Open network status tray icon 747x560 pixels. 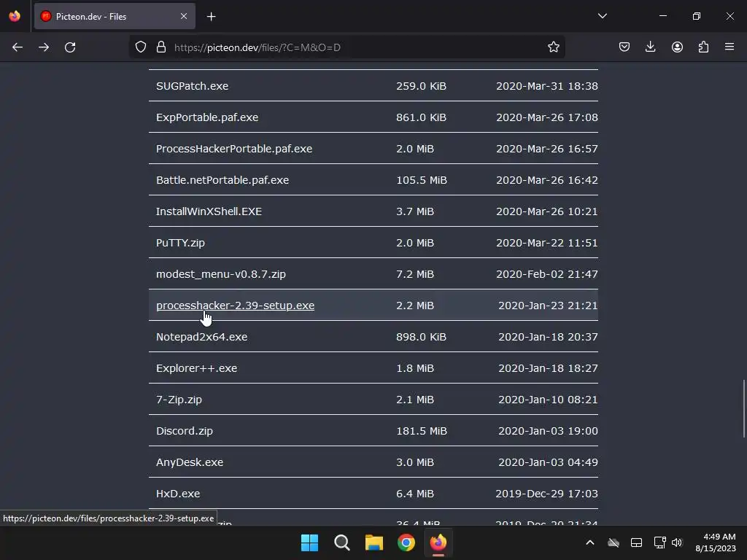click(659, 542)
